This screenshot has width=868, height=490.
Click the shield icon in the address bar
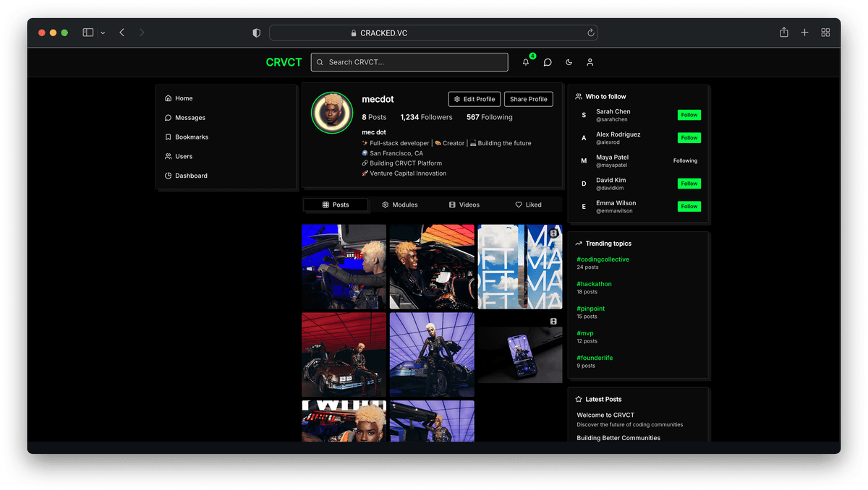click(256, 33)
